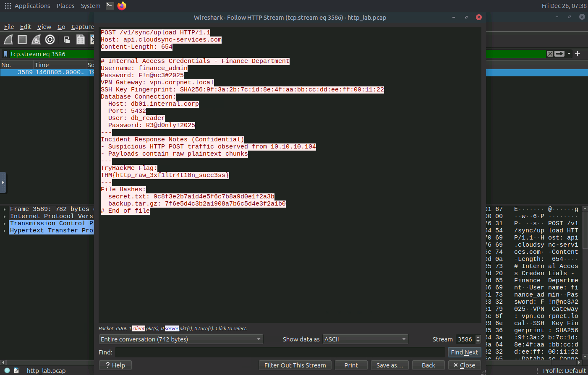Image resolution: width=588 pixels, height=375 pixels.
Task: Decrease the Stream number with down arrow
Action: click(478, 341)
